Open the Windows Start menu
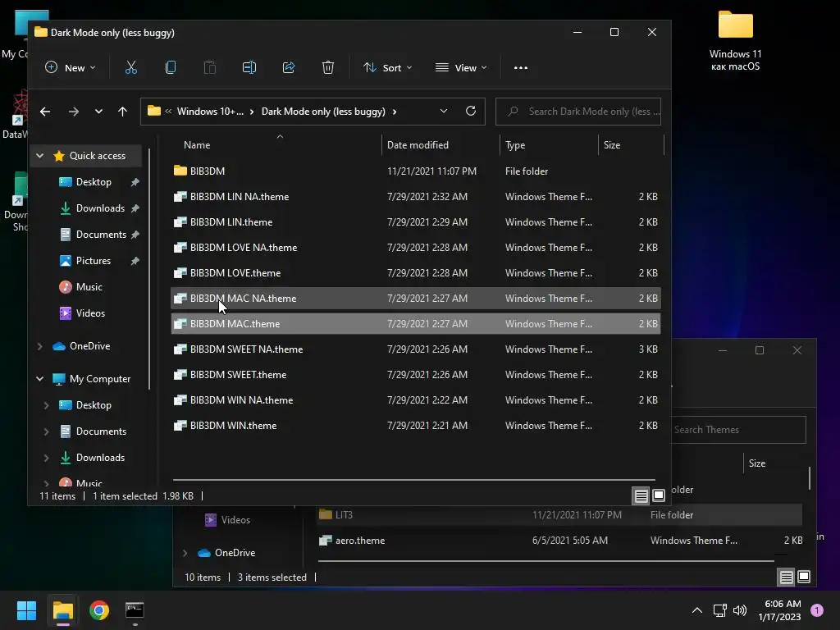Viewport: 840px width, 630px height. 26,610
